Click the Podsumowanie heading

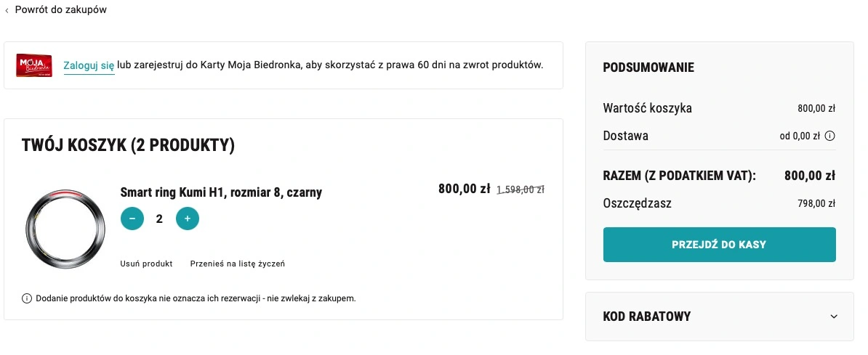click(x=648, y=68)
